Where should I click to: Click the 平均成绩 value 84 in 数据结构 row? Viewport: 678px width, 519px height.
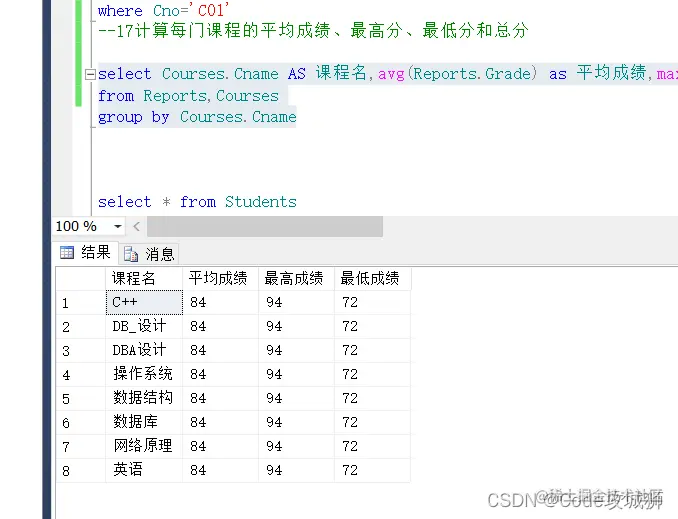tap(221, 398)
